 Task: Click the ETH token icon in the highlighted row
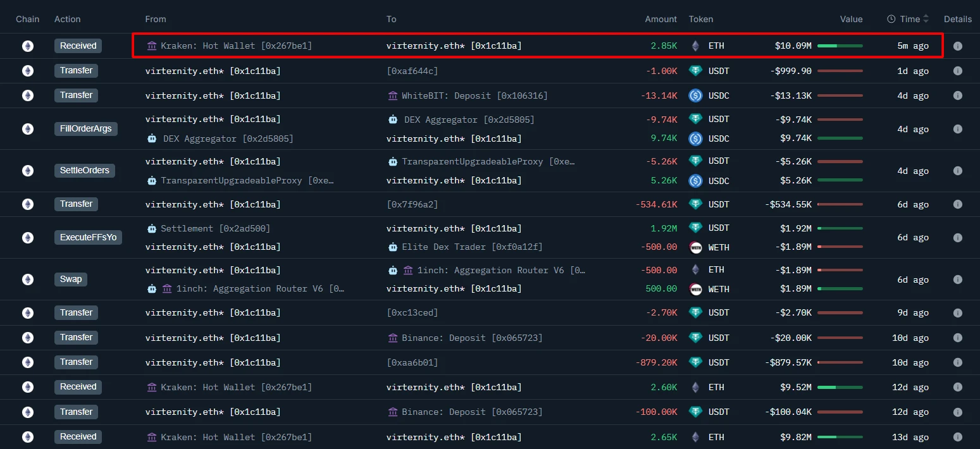(695, 46)
